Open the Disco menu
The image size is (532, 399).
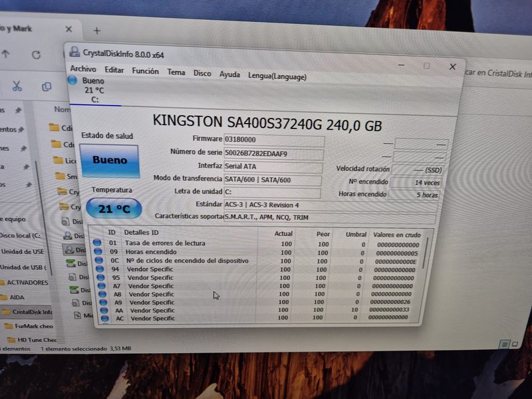coord(202,73)
